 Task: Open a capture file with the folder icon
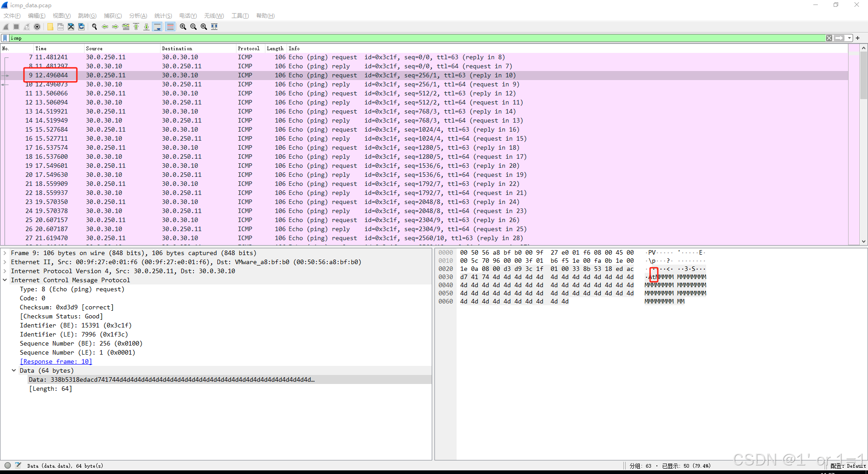[x=50, y=27]
